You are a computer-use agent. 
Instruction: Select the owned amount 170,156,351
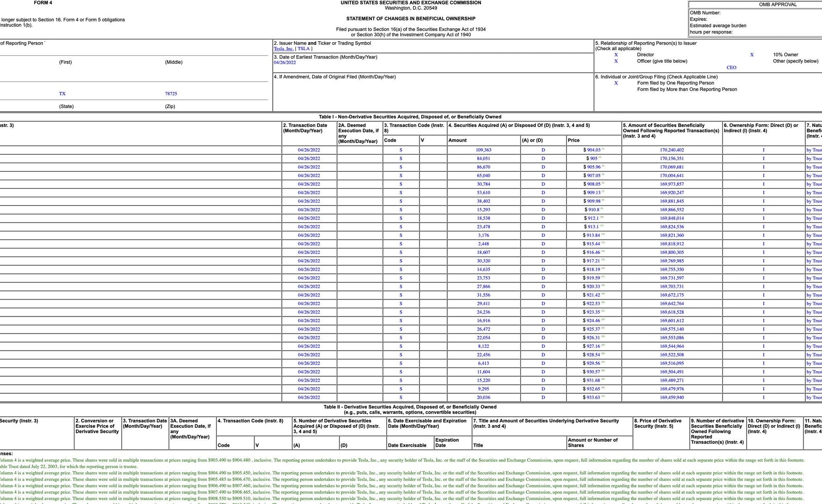tap(672, 159)
